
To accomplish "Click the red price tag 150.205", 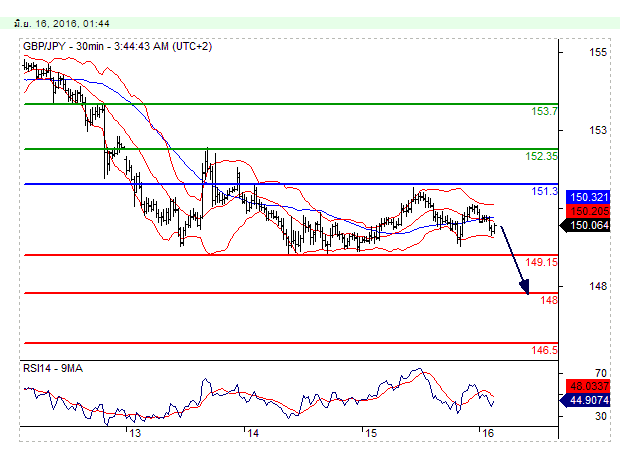I will click(588, 211).
